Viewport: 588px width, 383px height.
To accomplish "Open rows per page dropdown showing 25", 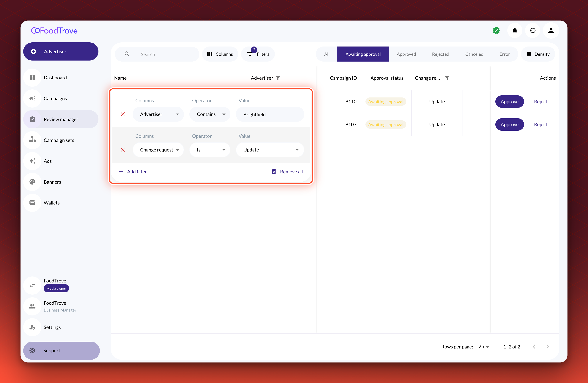I will (484, 347).
